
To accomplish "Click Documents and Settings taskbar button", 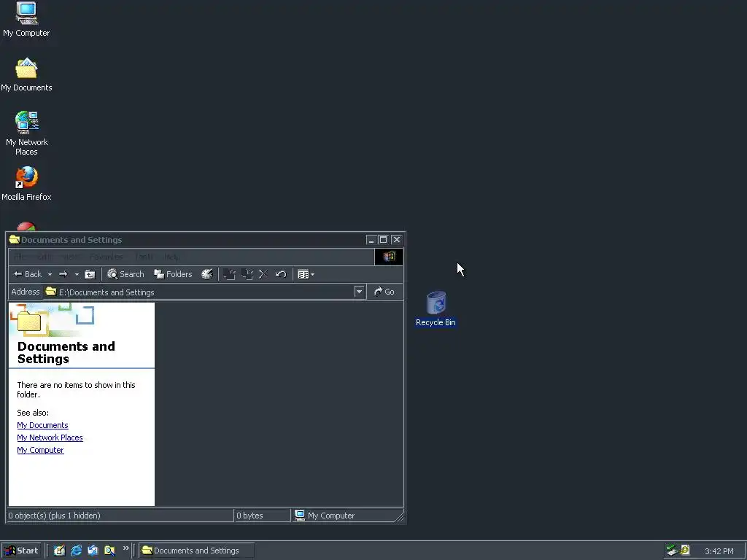I will click(x=196, y=551).
